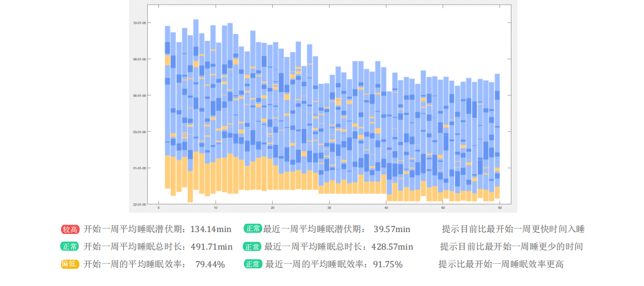Click the x-axis tick labeled 30
This screenshot has width=644, height=286.
[329, 207]
